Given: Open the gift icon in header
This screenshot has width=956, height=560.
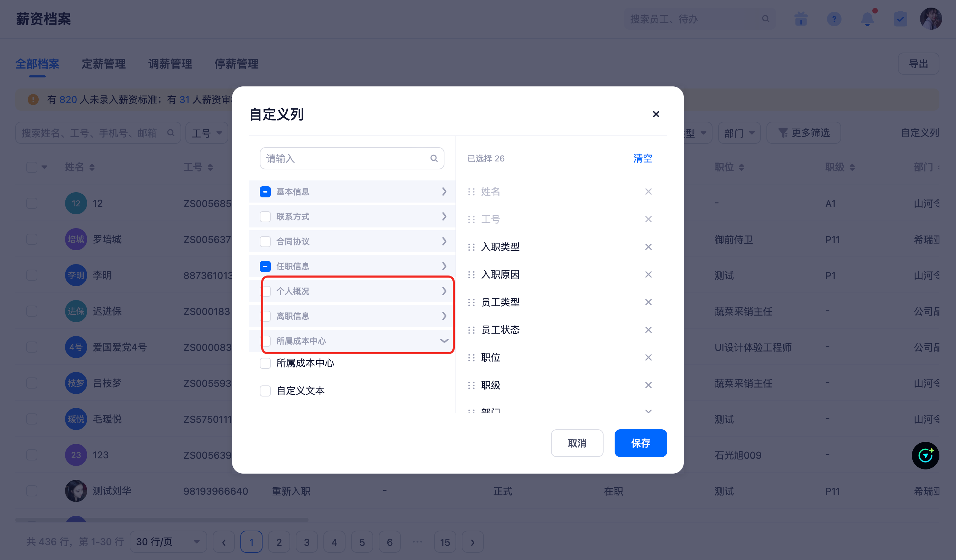Looking at the screenshot, I should [801, 19].
